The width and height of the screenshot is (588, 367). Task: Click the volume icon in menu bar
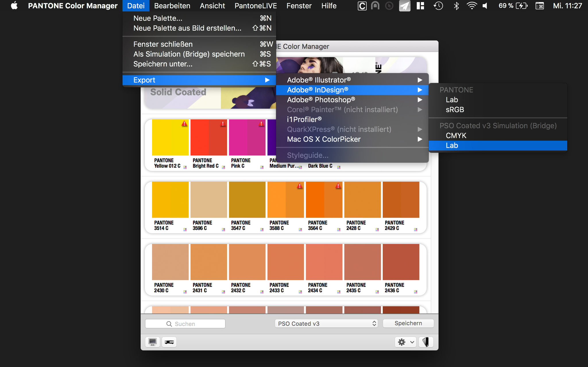(486, 6)
